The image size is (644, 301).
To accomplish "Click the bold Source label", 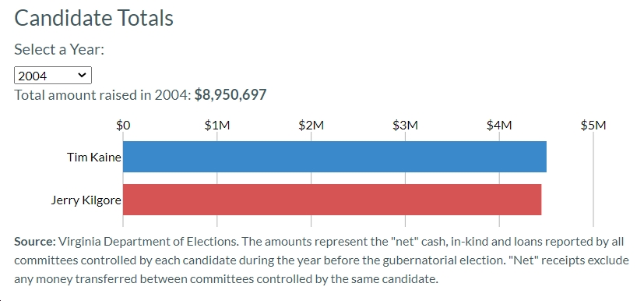I will (x=35, y=242).
